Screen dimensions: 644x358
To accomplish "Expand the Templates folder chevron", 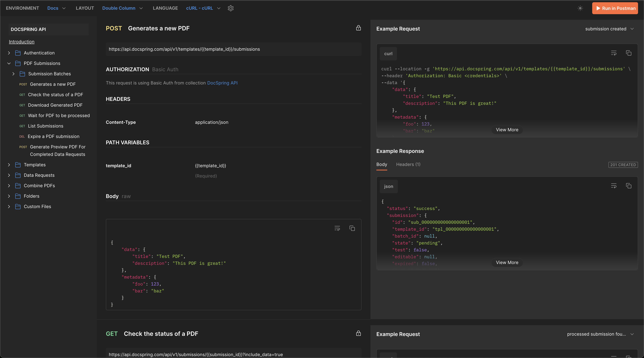I will [x=9, y=165].
